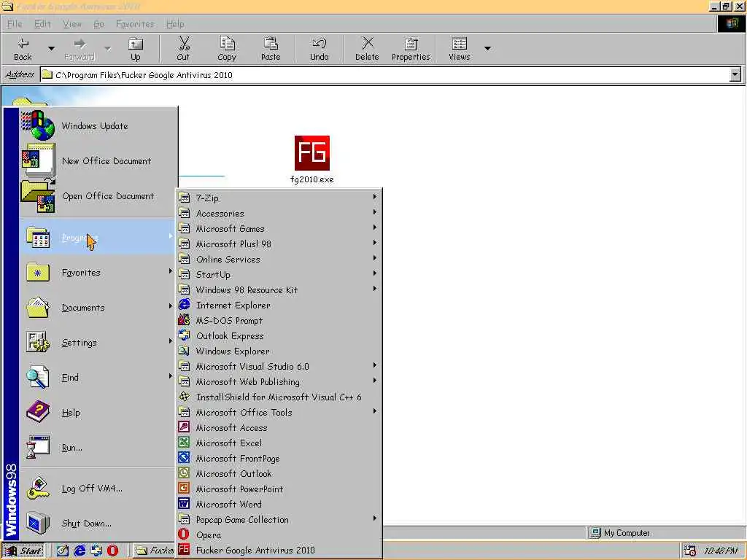This screenshot has height=560, width=747.
Task: Click the clock in the system tray
Action: pos(720,551)
